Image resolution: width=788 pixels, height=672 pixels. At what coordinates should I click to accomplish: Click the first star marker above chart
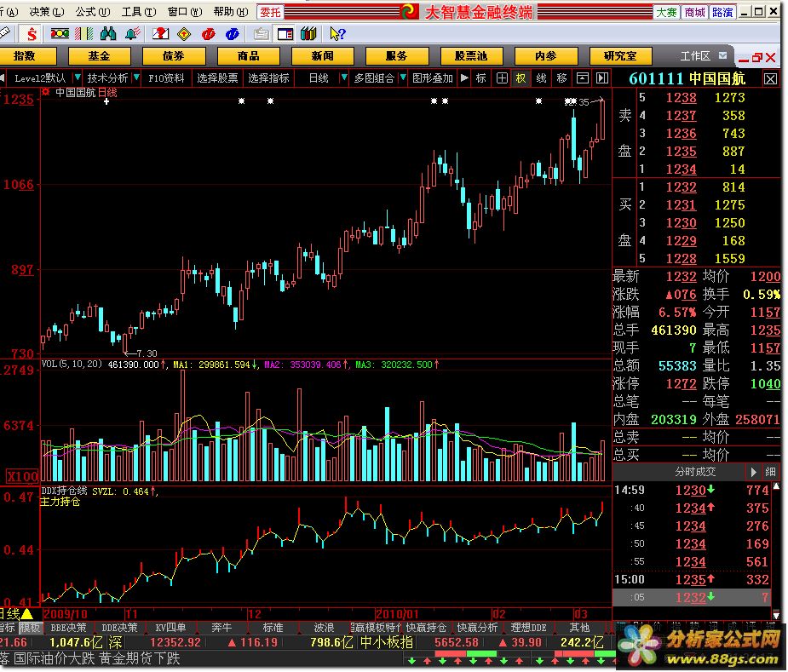pos(242,101)
